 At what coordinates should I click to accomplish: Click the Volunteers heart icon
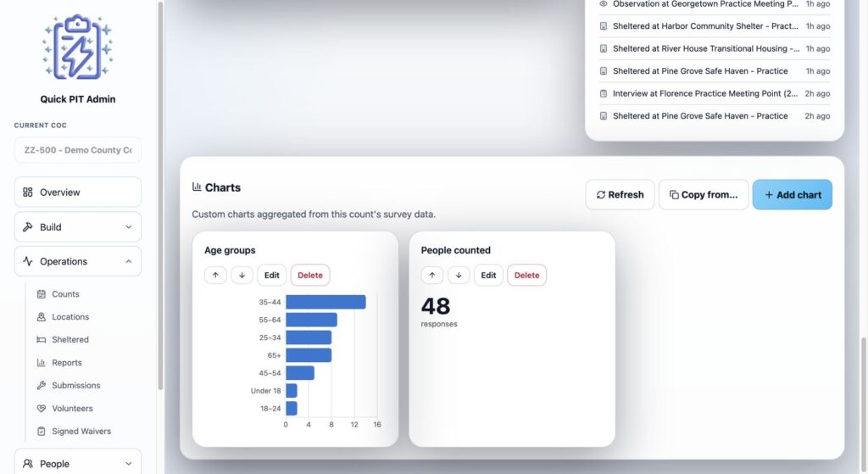tap(41, 408)
